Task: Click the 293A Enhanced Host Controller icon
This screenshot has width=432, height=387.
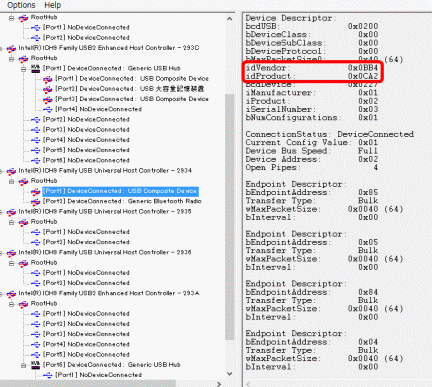Action: point(11,294)
